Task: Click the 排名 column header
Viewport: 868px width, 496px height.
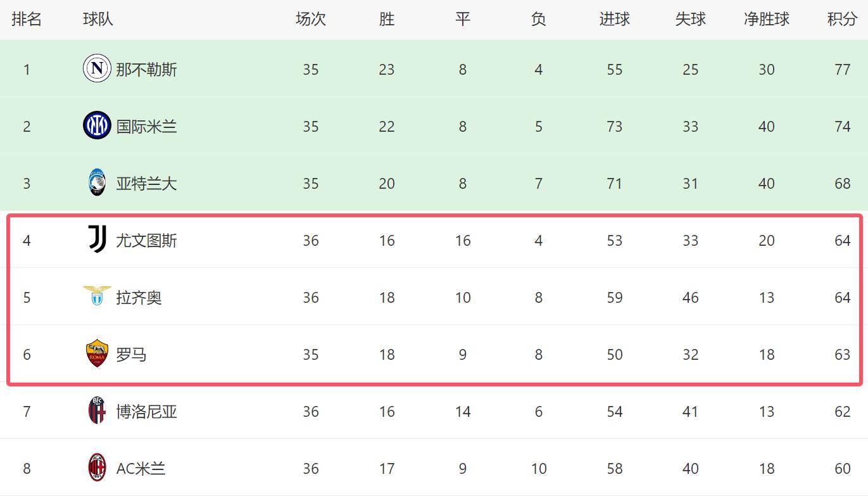Action: 27,19
